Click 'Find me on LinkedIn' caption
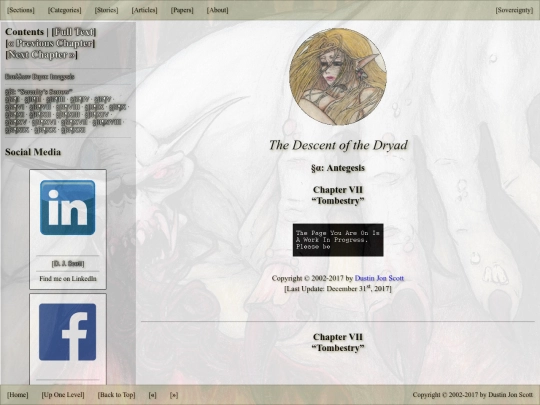540x405 pixels. [x=68, y=279]
